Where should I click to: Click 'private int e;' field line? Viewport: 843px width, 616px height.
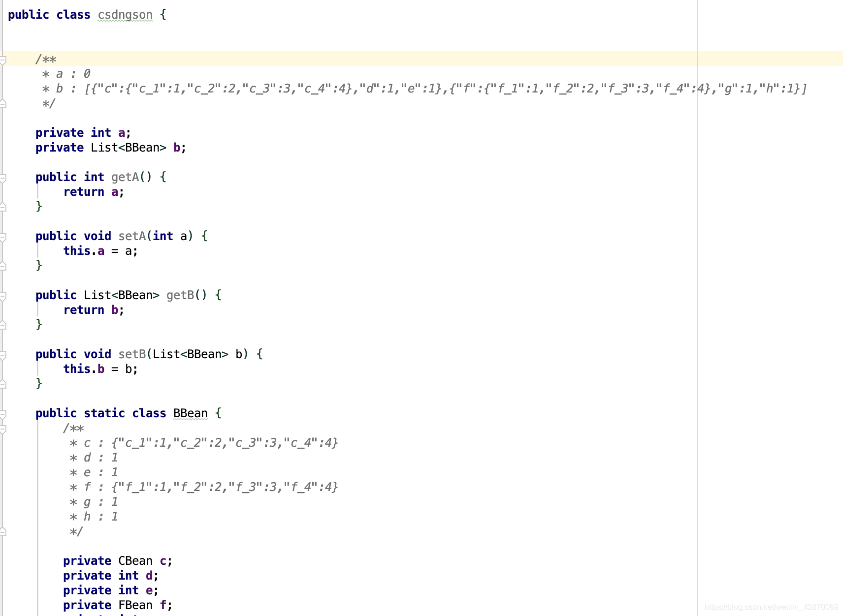(x=111, y=590)
